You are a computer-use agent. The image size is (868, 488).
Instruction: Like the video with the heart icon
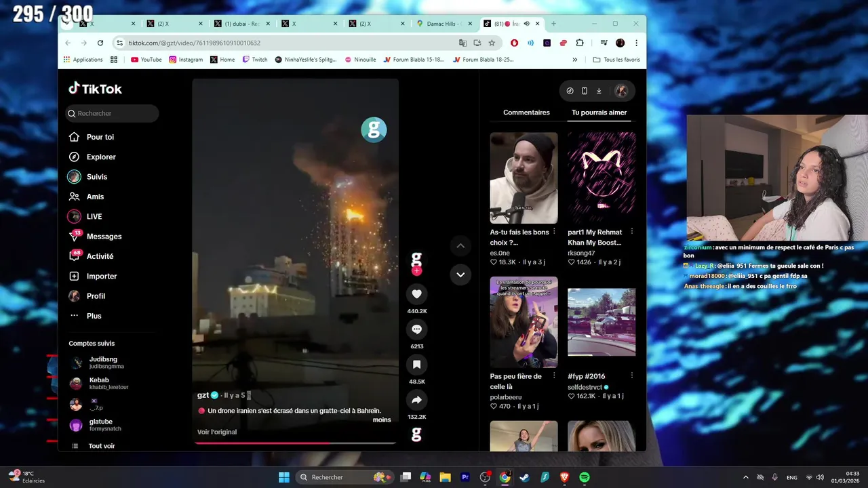(x=416, y=294)
